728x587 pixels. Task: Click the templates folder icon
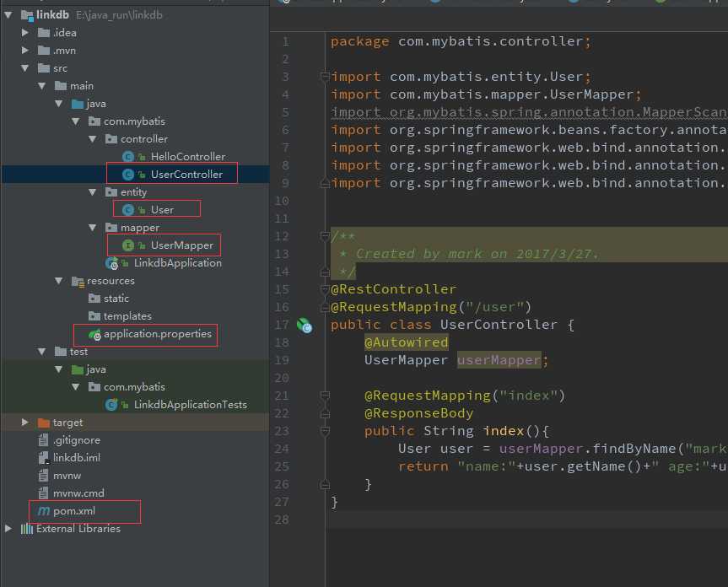[94, 316]
